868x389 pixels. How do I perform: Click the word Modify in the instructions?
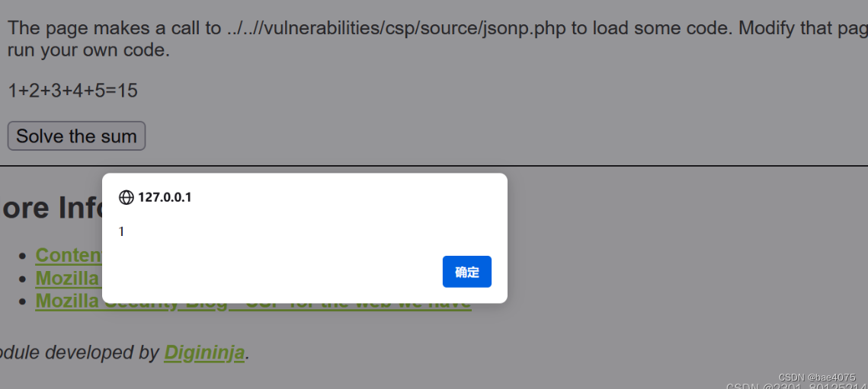(x=767, y=27)
